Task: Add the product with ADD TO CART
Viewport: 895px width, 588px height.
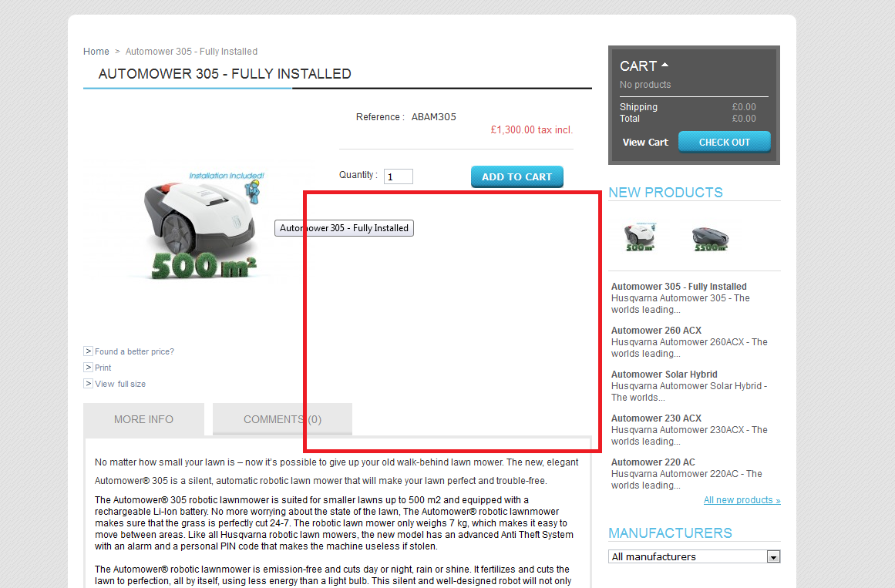Action: pyautogui.click(x=517, y=177)
